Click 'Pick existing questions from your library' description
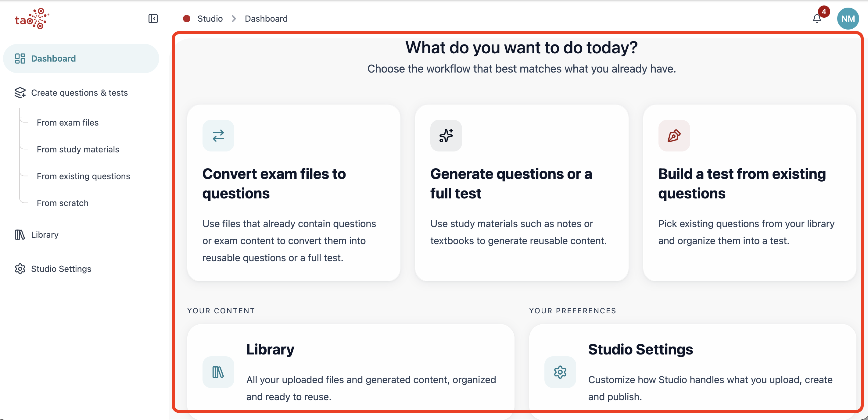This screenshot has width=868, height=420. pos(746,232)
